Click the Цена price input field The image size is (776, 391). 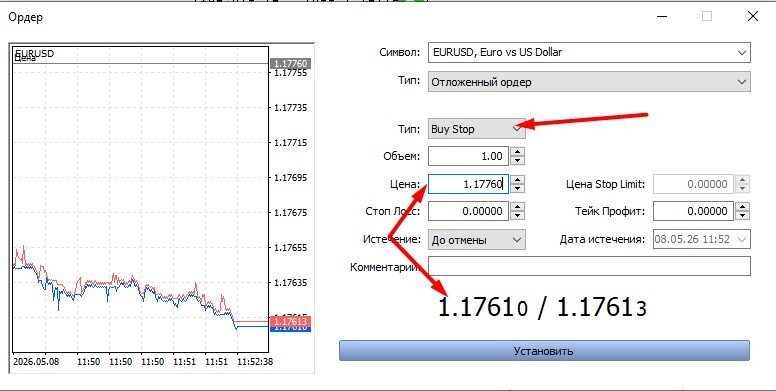(x=468, y=184)
